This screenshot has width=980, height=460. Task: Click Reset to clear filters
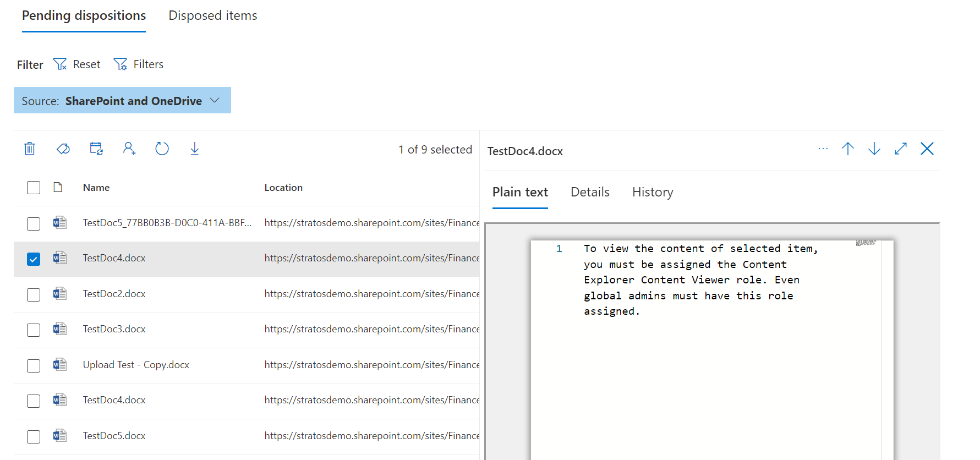(x=77, y=64)
